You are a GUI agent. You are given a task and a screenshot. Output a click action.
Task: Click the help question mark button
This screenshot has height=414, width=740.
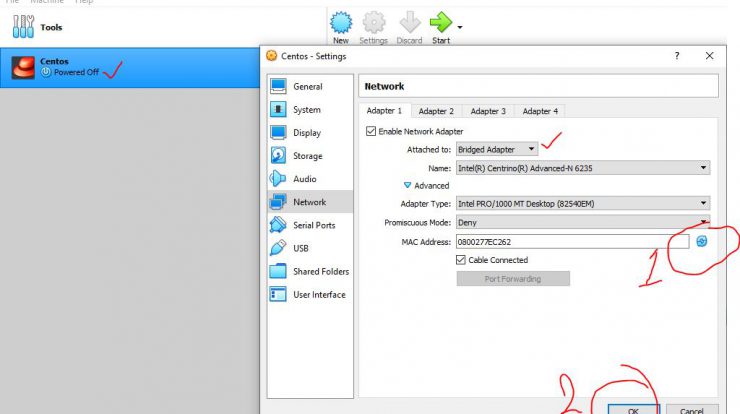677,56
